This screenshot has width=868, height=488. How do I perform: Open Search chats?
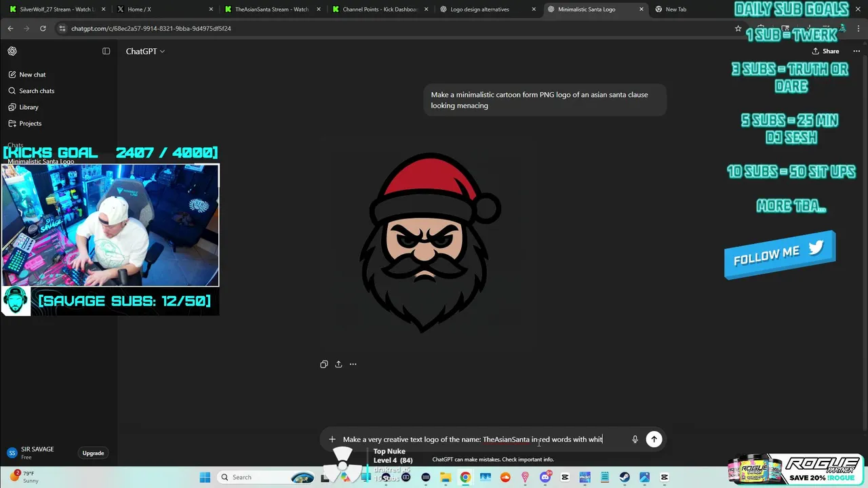coord(31,91)
